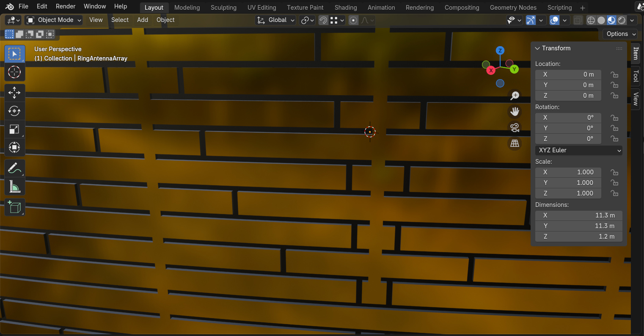
Task: Select the Scale tool
Action: pos(14,129)
